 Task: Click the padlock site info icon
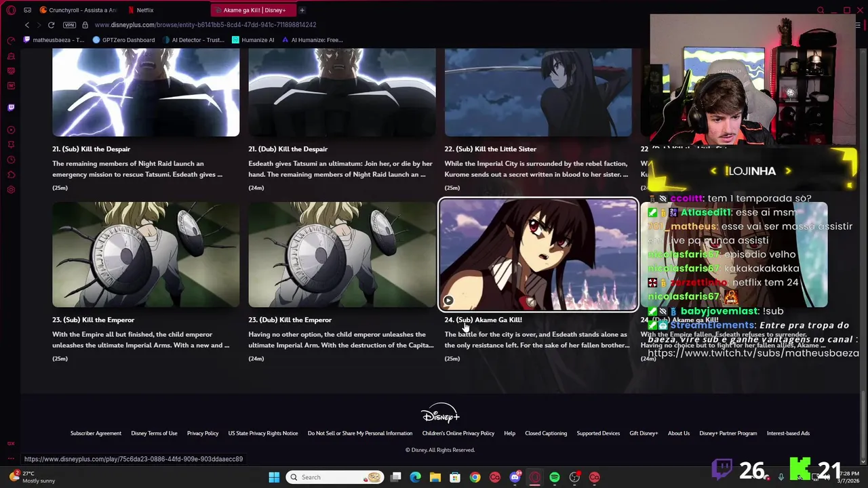point(85,25)
